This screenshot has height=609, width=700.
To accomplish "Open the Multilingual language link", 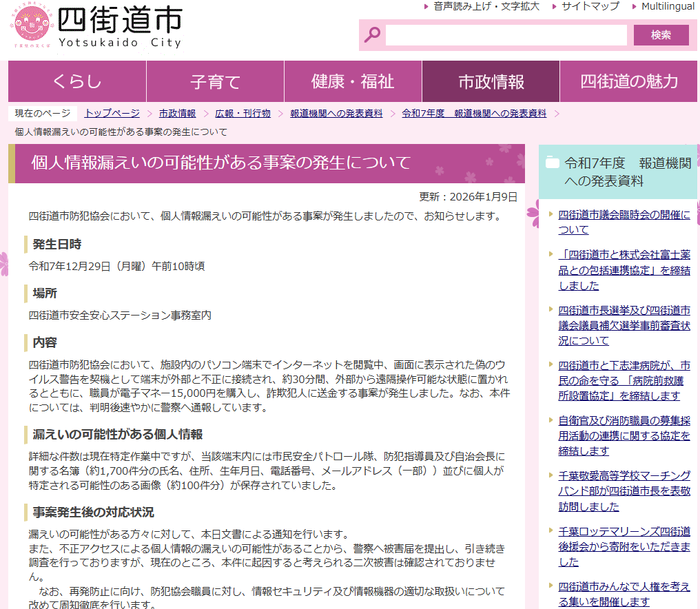I will (668, 6).
